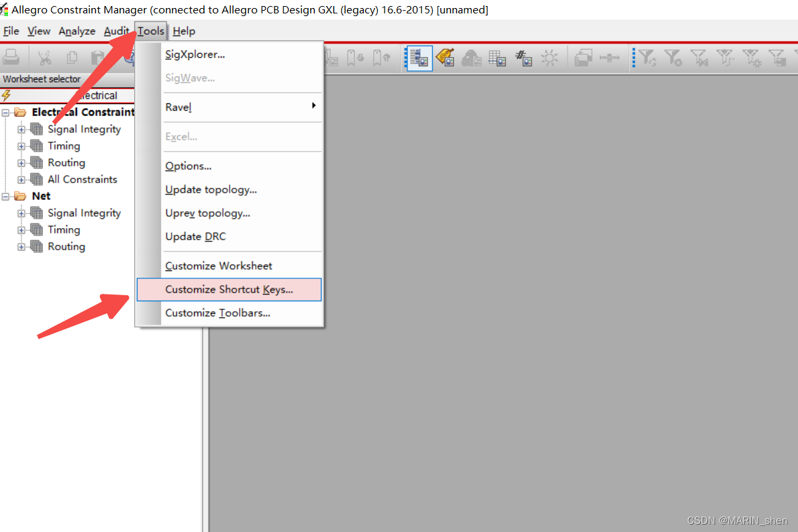Select Timing under Electrical Constraint Set

(x=64, y=146)
